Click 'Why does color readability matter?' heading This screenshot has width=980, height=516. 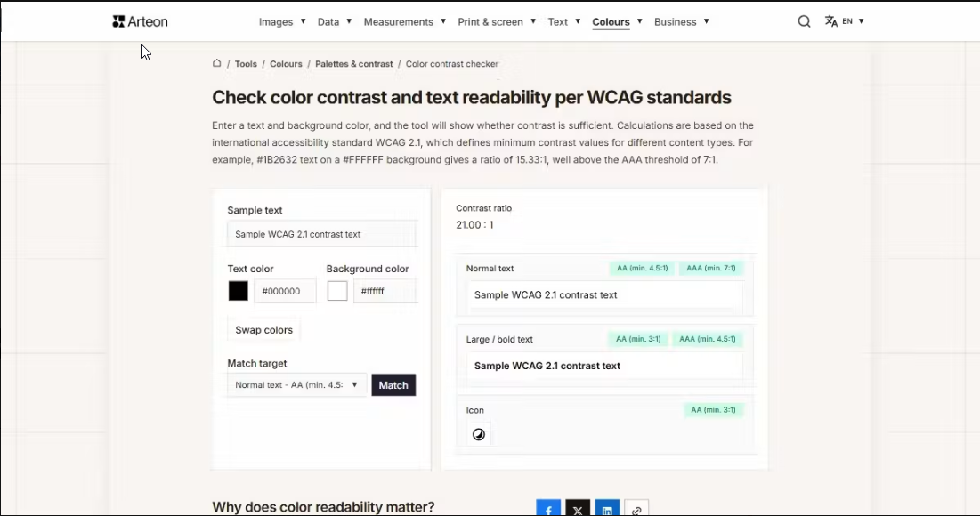point(323,506)
